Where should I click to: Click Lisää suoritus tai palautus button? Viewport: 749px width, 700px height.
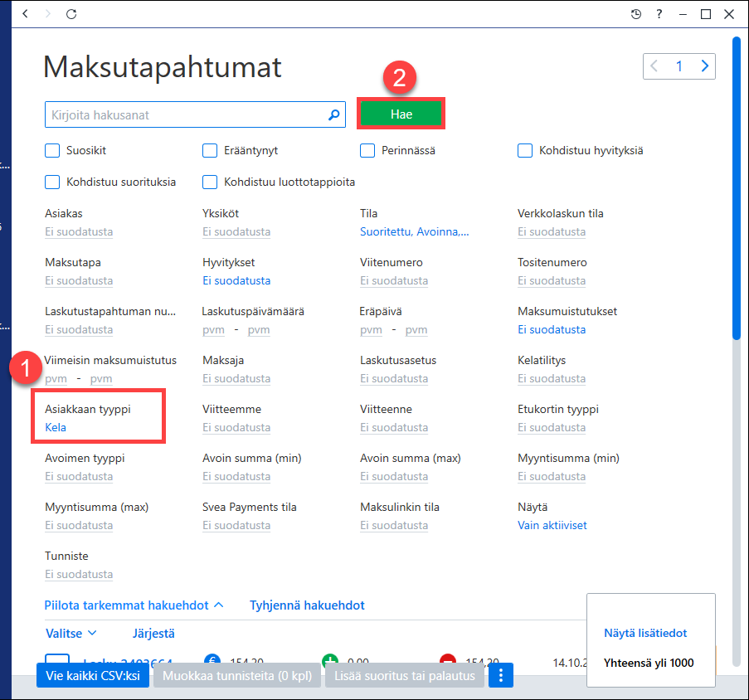click(x=405, y=675)
